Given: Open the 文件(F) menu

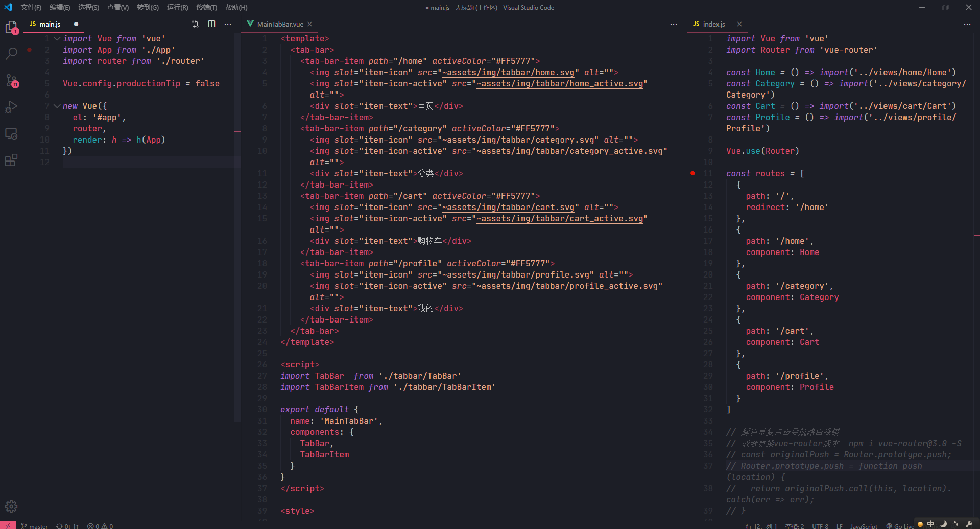Looking at the screenshot, I should [x=31, y=7].
